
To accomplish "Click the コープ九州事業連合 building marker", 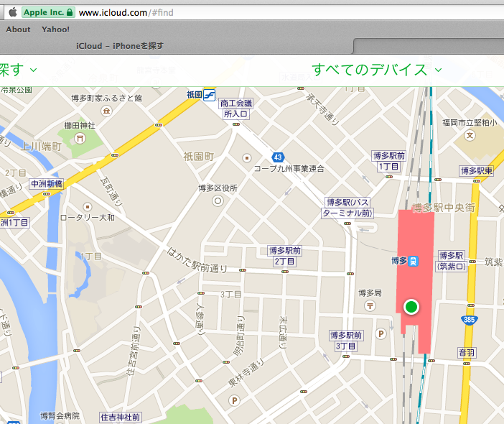I will tap(247, 158).
